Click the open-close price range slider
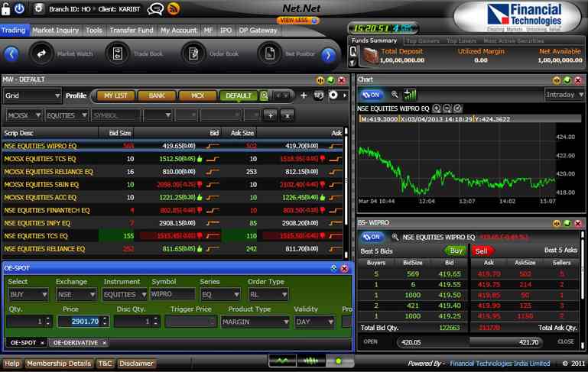The image size is (588, 372). click(x=468, y=342)
